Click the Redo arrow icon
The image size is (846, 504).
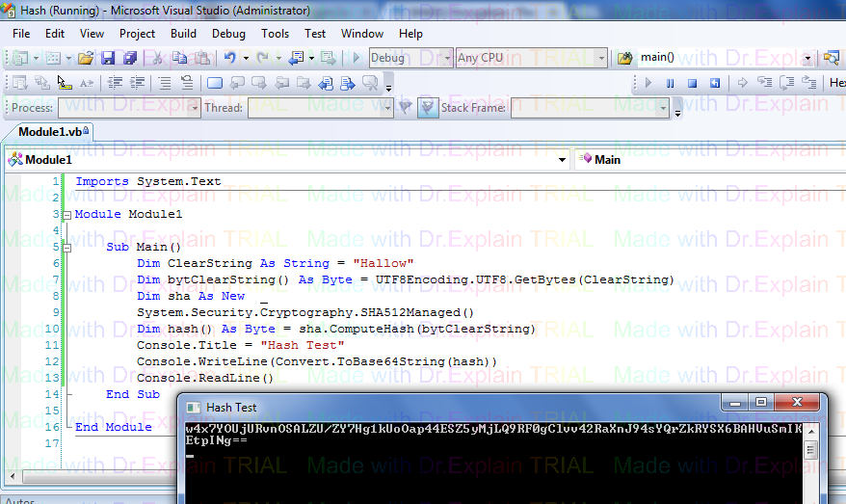coord(263,58)
